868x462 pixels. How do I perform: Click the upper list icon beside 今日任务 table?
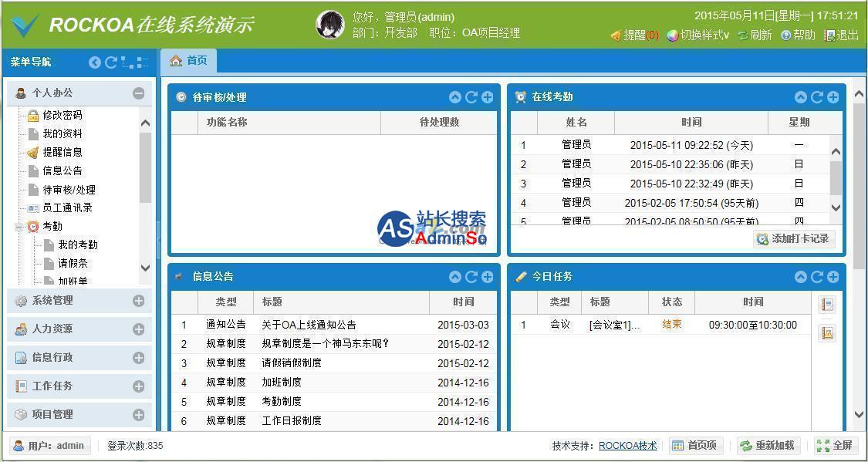coord(828,305)
